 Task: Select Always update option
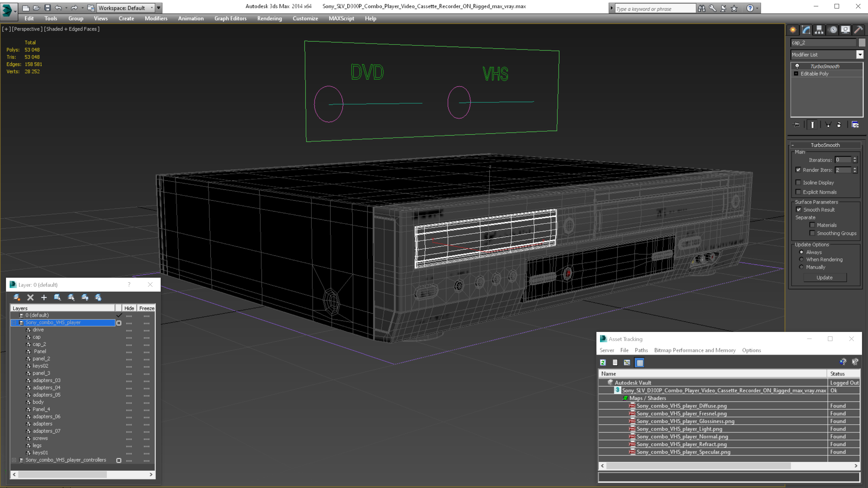802,252
